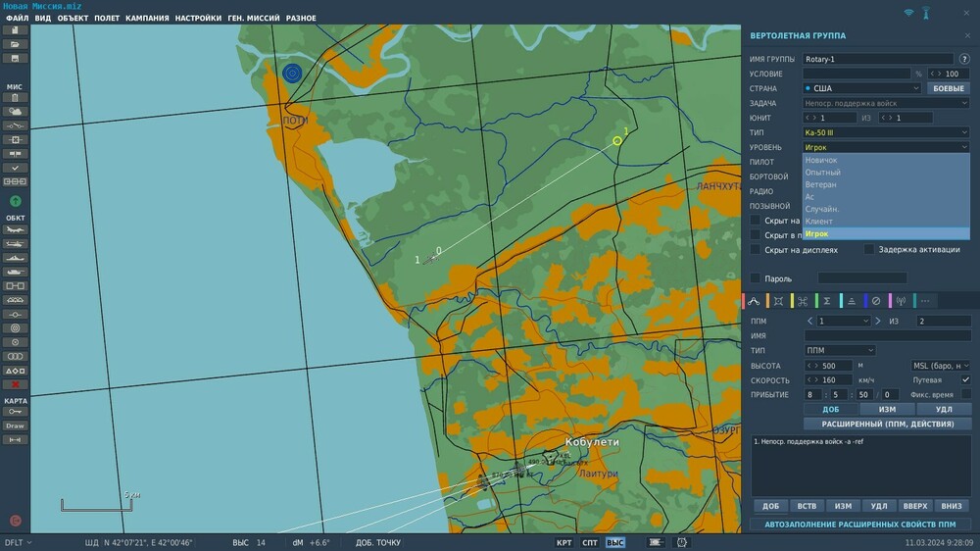Viewport: 980px width, 551px height.
Task: Click the green fly mission arrow icon
Action: (x=15, y=201)
